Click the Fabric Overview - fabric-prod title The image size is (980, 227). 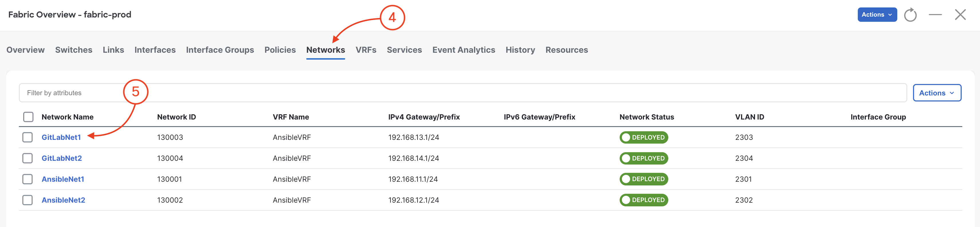point(70,14)
